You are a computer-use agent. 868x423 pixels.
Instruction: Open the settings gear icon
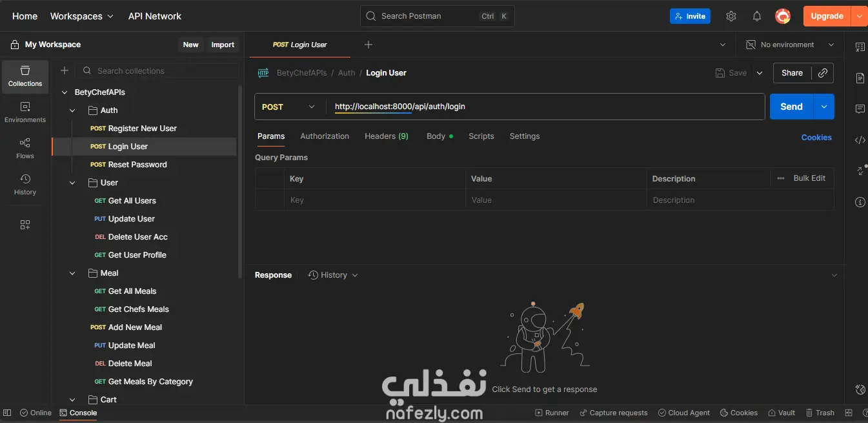(x=731, y=16)
